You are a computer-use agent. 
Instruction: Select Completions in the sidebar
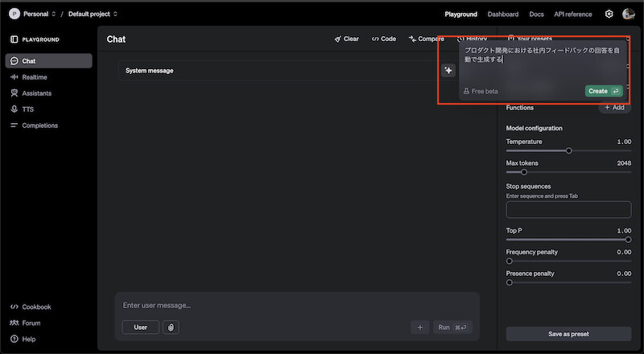[39, 126]
